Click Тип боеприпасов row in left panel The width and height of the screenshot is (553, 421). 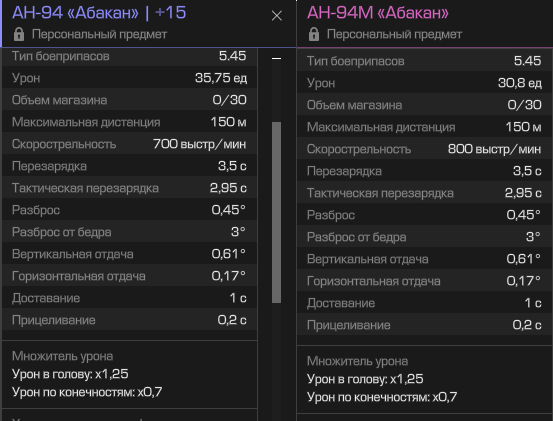pos(129,56)
